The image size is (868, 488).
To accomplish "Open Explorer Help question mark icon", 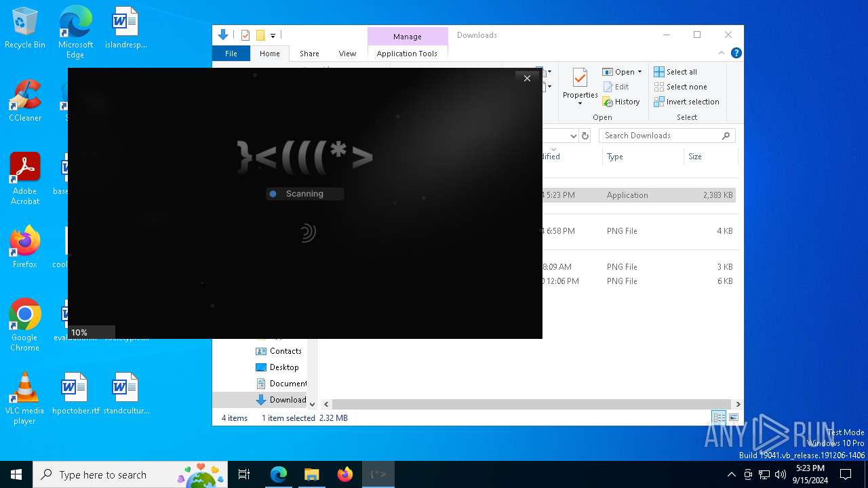I will point(736,53).
